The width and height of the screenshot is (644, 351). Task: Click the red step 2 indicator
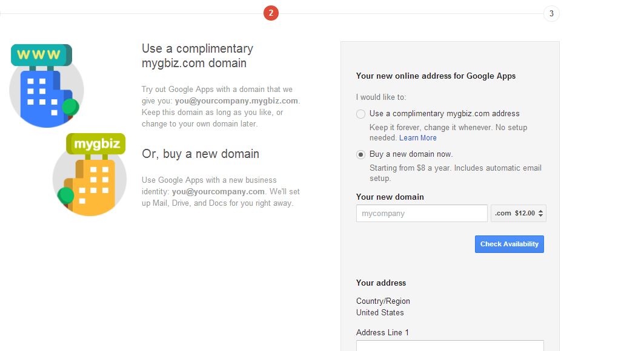271,13
